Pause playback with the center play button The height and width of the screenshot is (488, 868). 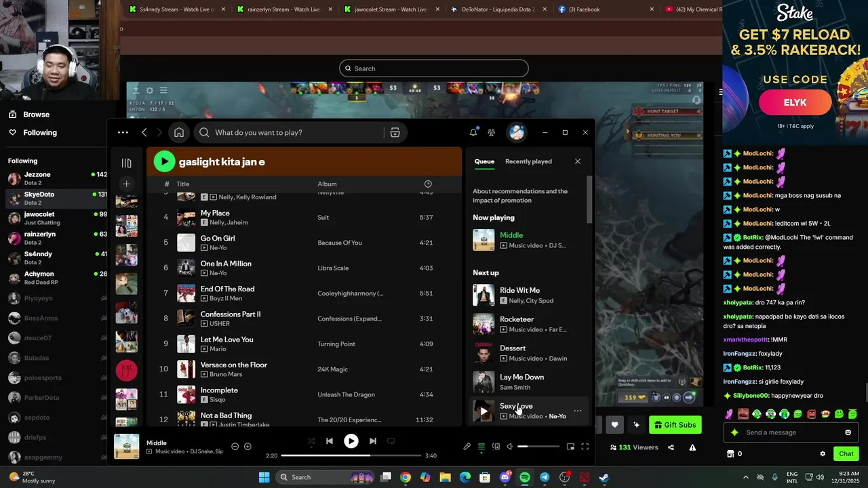351,441
